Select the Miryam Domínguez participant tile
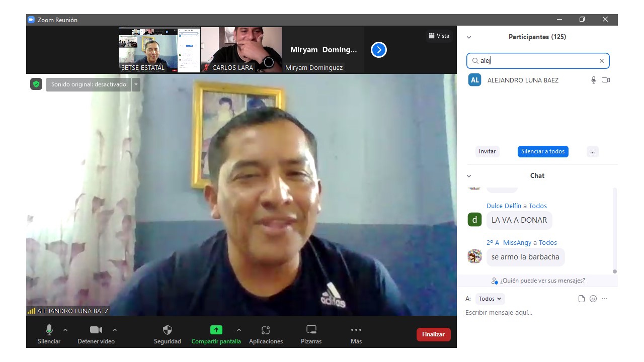The width and height of the screenshot is (644, 362). [324, 50]
